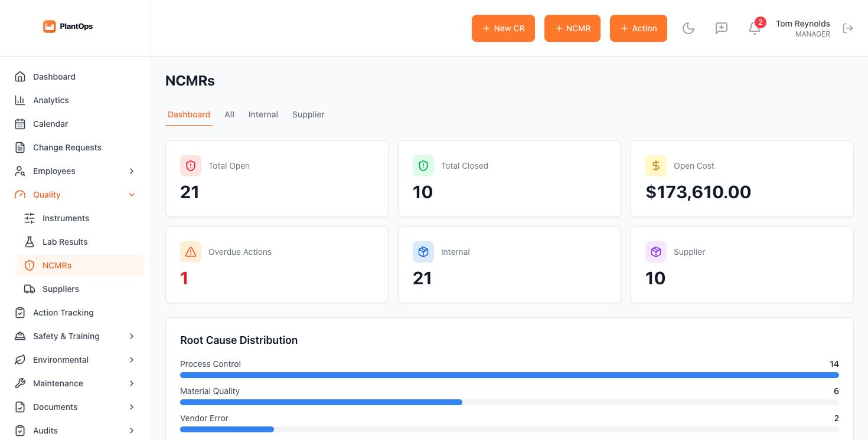Create a new change request with New CR
The width and height of the screenshot is (868, 440).
pos(503,28)
